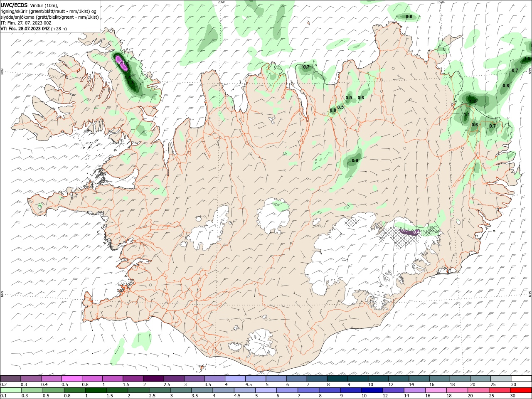Click the 2.1 rainfall value in the Westfjords
This screenshot has height=399, width=532.
(x=121, y=62)
